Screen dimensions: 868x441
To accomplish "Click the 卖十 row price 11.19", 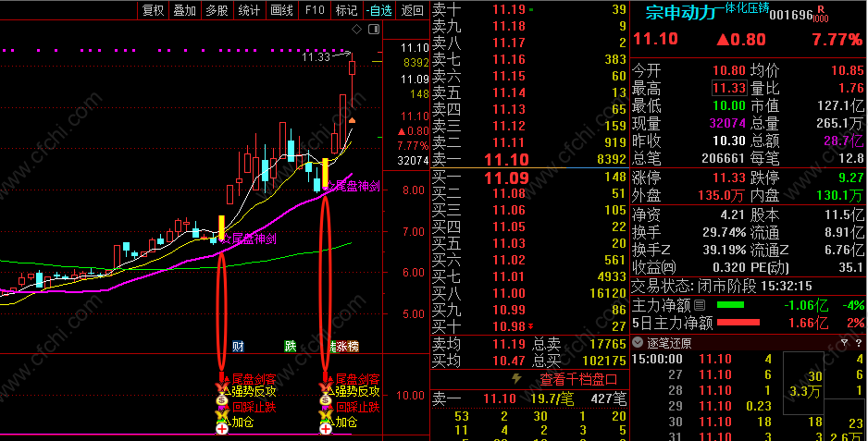I will pos(509,9).
